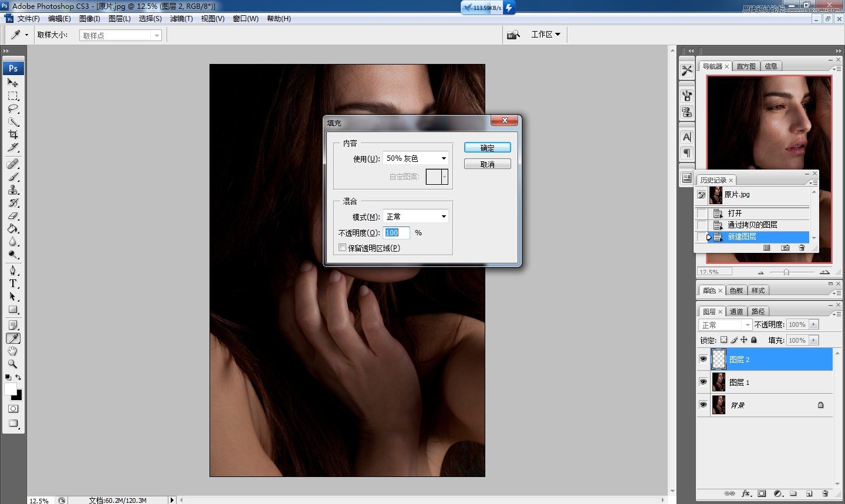Select the Lasso tool
Image resolution: width=845 pixels, height=504 pixels.
point(13,109)
